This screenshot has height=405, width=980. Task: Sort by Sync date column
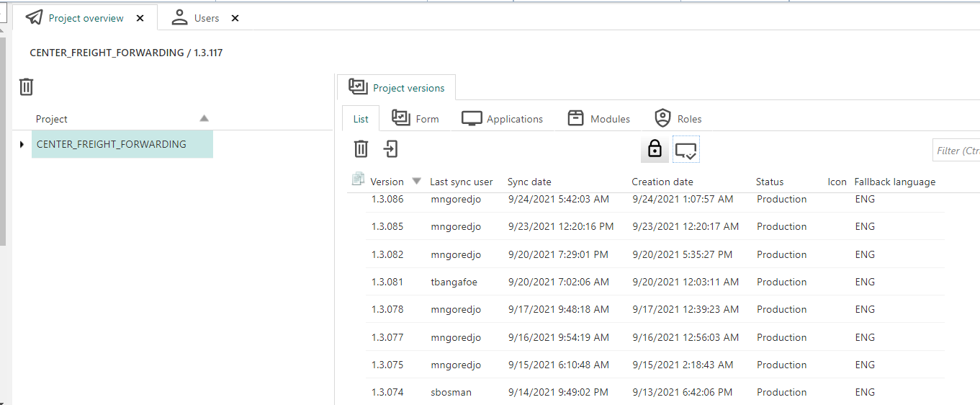tap(529, 182)
